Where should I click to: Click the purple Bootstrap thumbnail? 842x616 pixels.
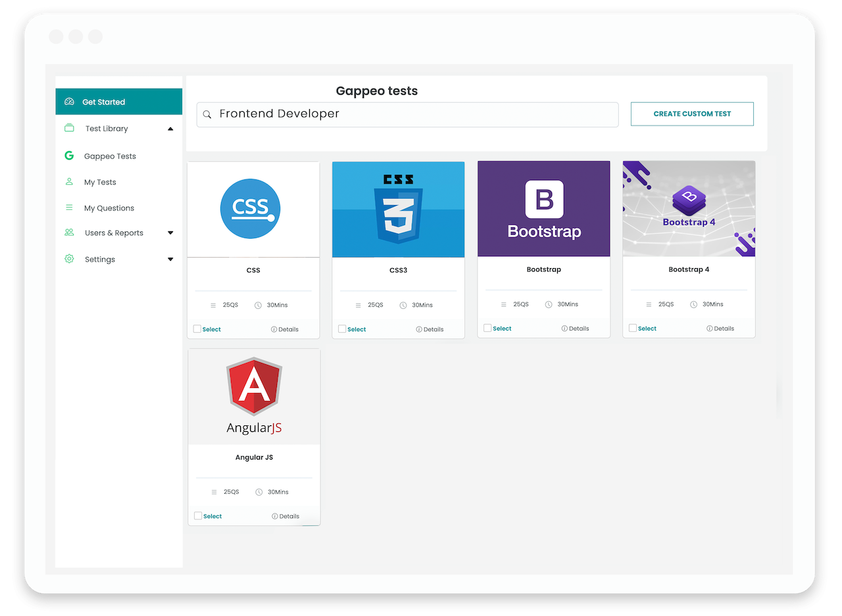[544, 209]
